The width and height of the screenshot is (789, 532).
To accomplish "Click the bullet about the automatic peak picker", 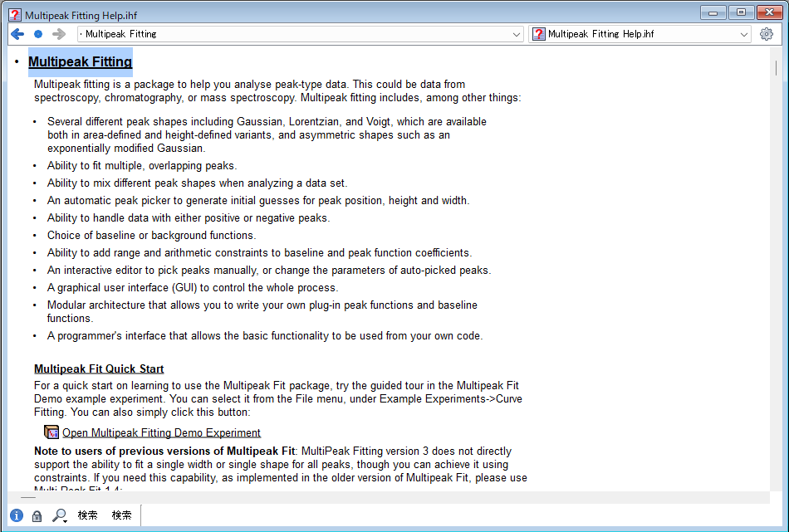I will 258,201.
